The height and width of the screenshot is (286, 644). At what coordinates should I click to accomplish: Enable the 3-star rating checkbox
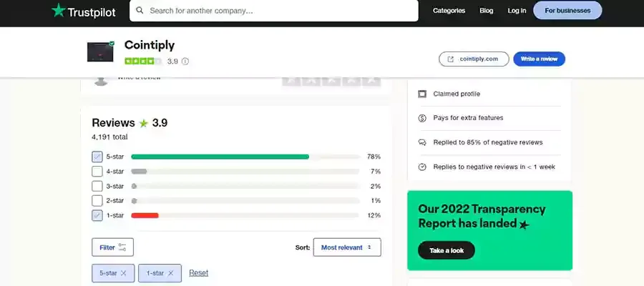pyautogui.click(x=97, y=186)
